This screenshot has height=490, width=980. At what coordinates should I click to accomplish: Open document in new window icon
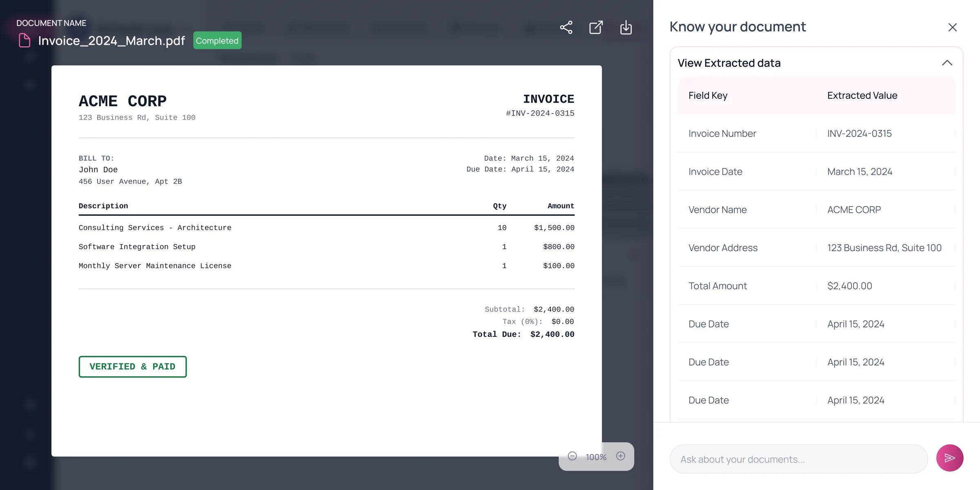click(x=596, y=27)
